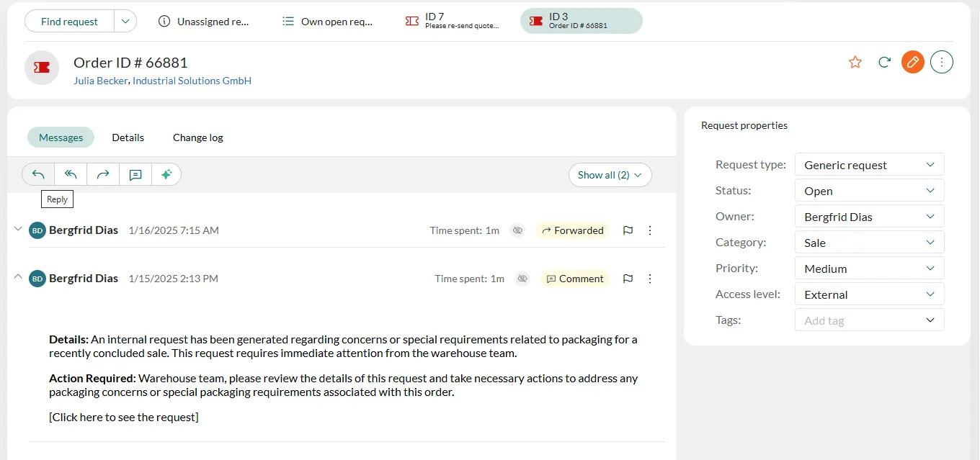Open the Julia Becker contact link
980x460 pixels.
coord(100,81)
